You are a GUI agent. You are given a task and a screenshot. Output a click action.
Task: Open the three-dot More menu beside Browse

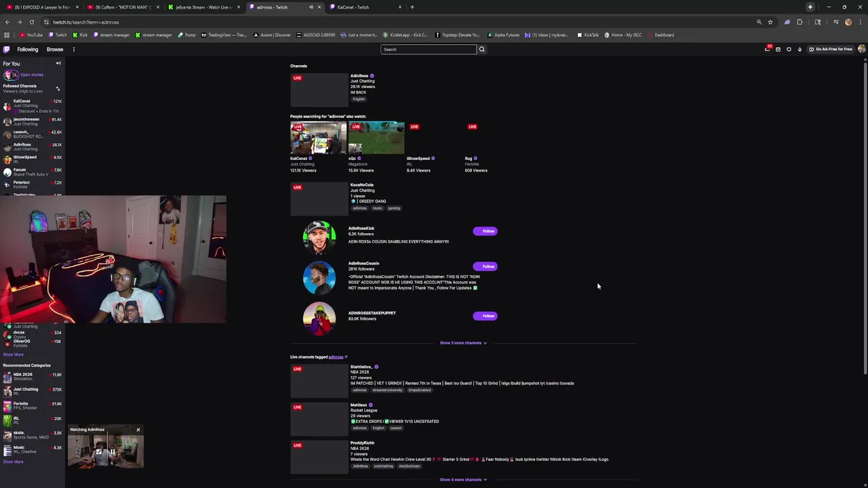click(x=73, y=49)
